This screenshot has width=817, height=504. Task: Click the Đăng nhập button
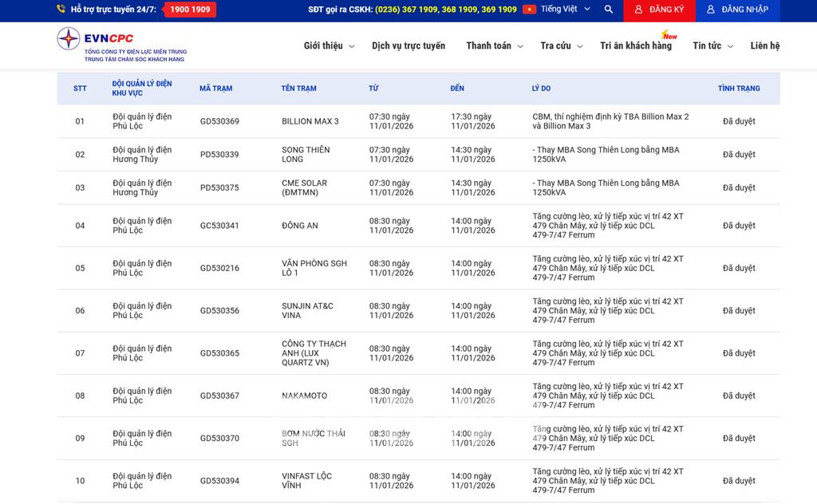736,10
